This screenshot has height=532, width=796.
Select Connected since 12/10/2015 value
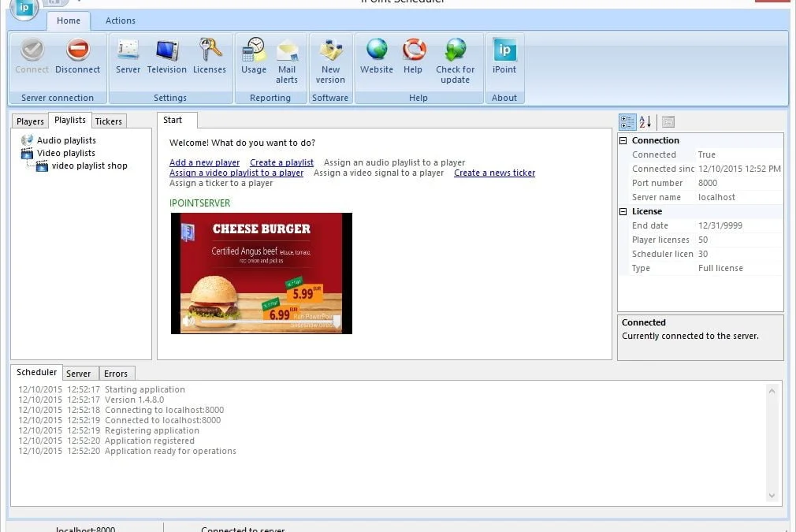tap(739, 169)
